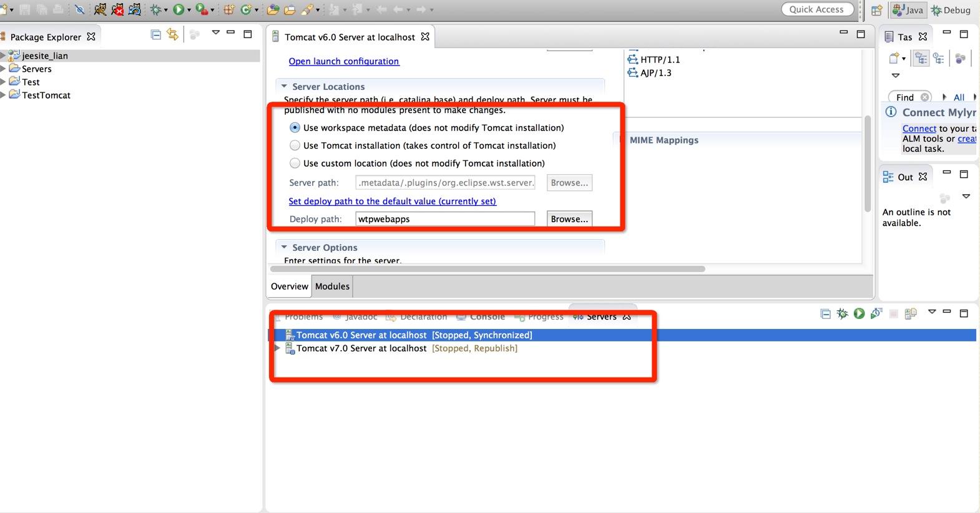Screen dimensions: 980x513
Task: Open the Progress tab
Action: 539,316
